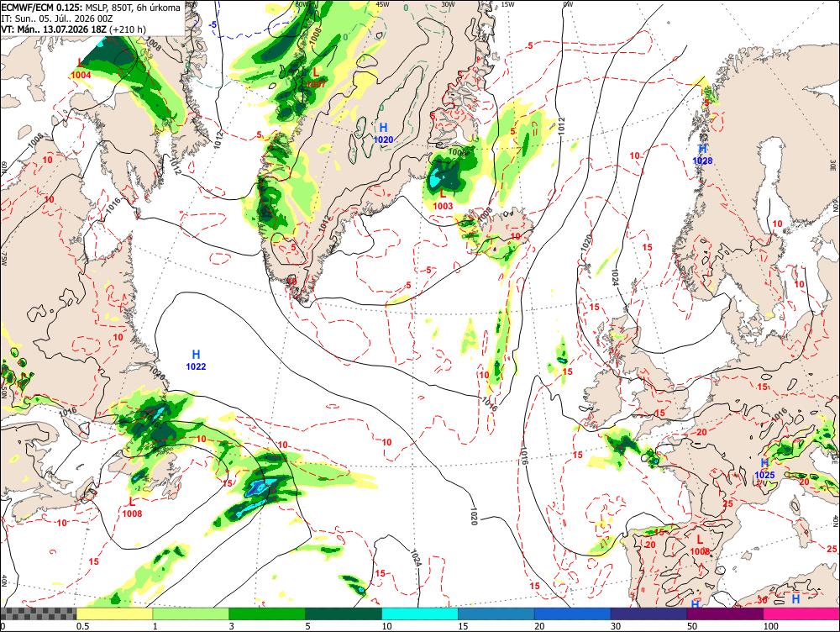Click the '1024' isobar label in the Atlantic
This screenshot has height=632, width=840.
(x=416, y=557)
